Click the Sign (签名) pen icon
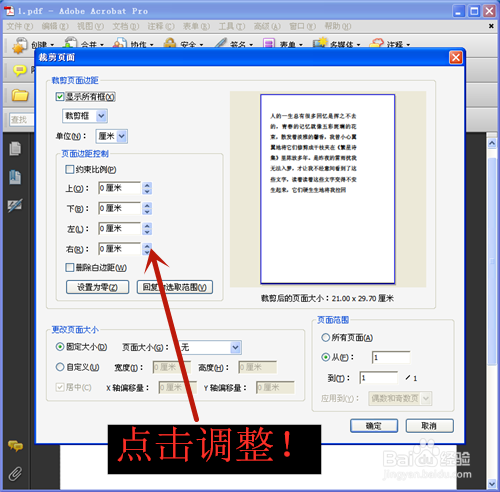Viewport: 500px width, 492px height. tap(220, 43)
